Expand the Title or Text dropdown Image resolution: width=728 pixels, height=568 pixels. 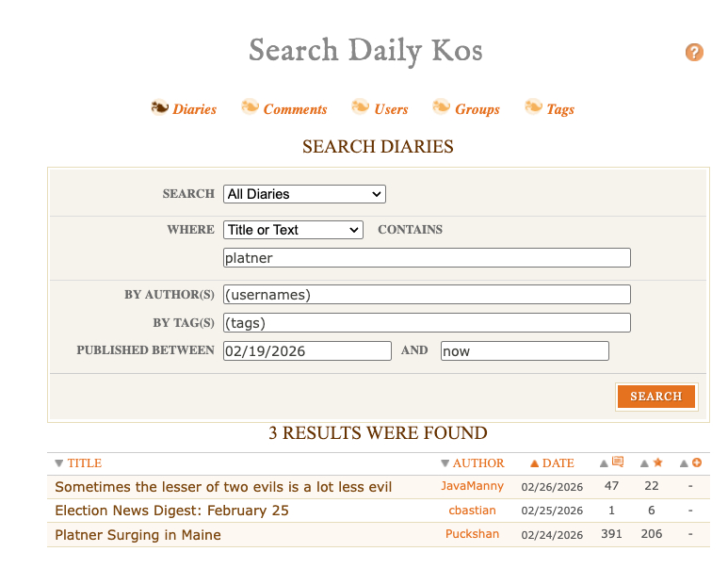[293, 230]
